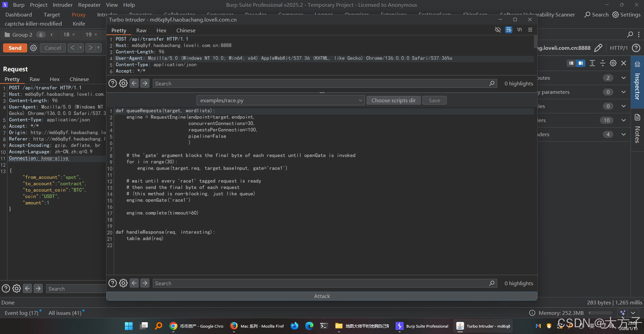Open the Inspector side tab
Viewport: 644px width, 334px height.
point(637,81)
